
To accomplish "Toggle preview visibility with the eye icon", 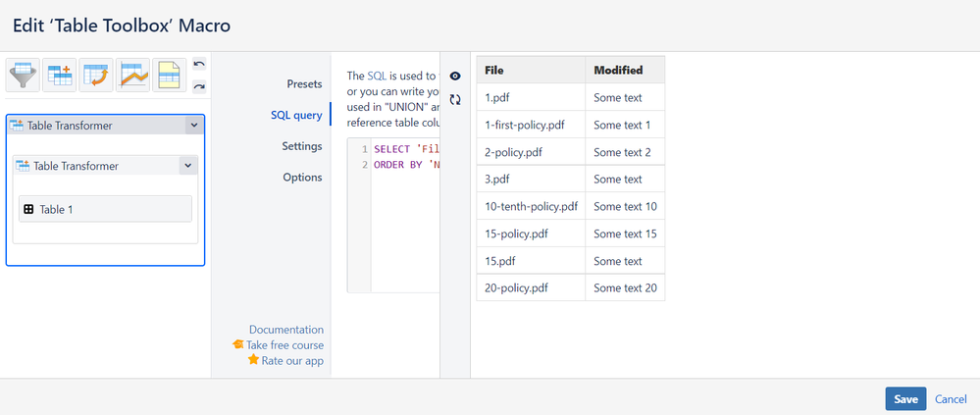I will point(455,76).
